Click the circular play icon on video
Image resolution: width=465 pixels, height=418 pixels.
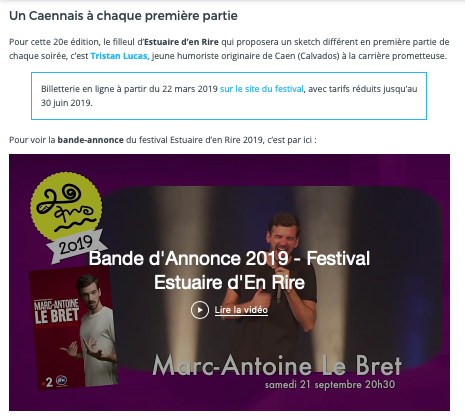click(200, 310)
